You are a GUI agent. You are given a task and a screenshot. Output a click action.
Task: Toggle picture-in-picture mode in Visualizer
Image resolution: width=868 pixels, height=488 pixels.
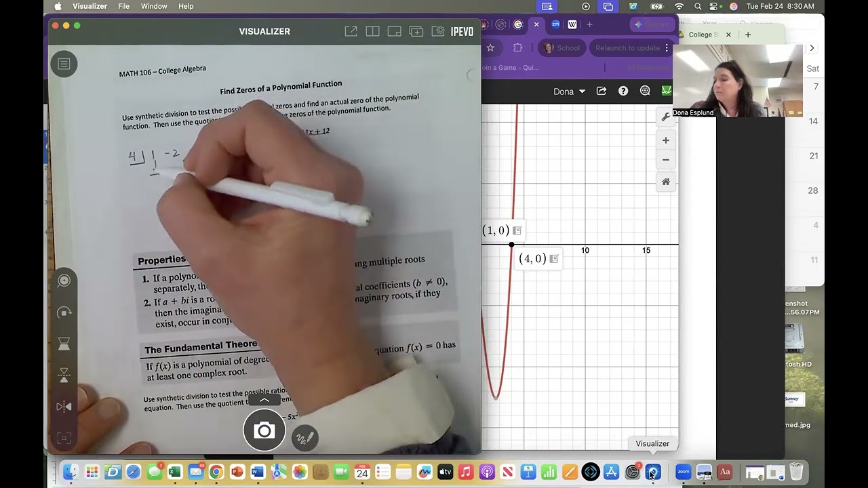[x=394, y=31]
